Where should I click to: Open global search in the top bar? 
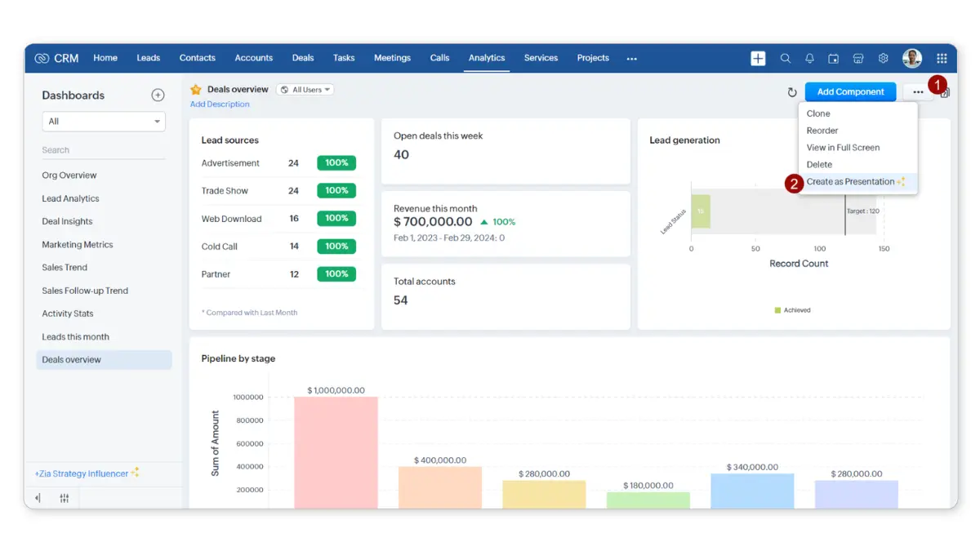click(785, 58)
